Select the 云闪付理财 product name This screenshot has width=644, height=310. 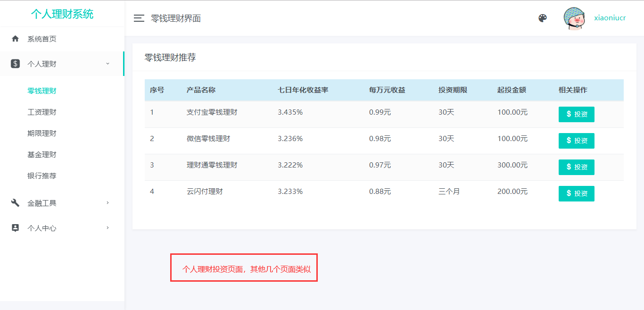205,192
